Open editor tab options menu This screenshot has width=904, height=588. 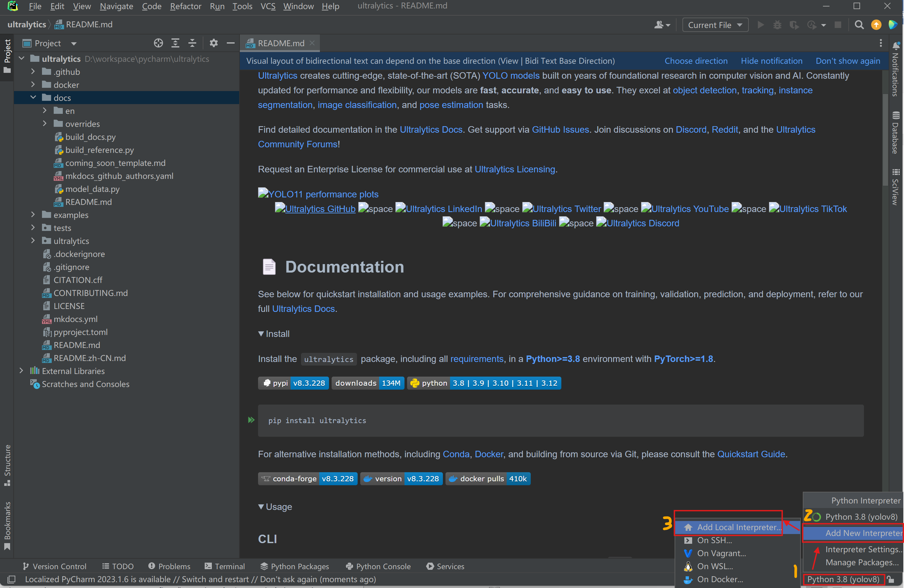(x=881, y=43)
